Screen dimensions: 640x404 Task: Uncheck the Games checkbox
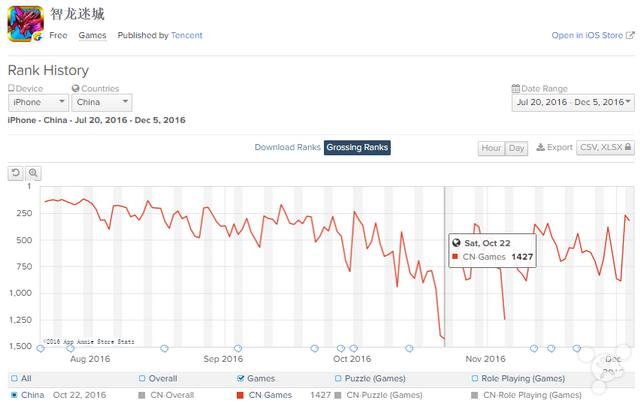click(240, 379)
